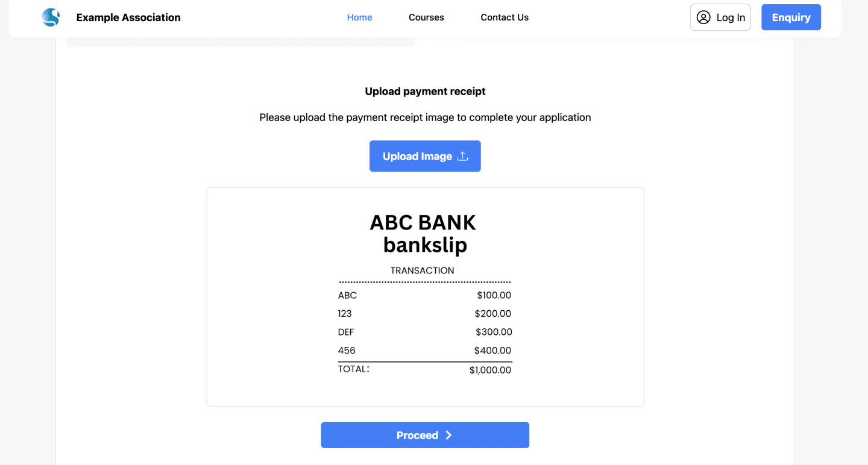Click the grey bar below the navbar

pyautogui.click(x=241, y=43)
